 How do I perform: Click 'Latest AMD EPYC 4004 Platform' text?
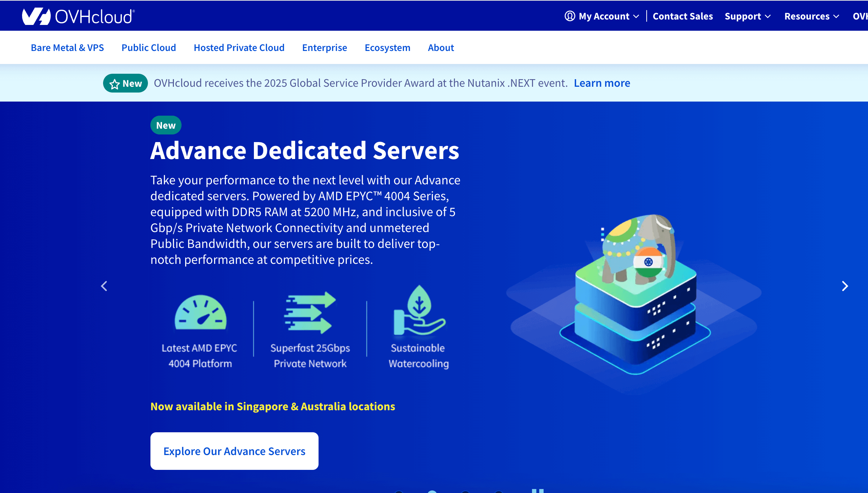200,356
